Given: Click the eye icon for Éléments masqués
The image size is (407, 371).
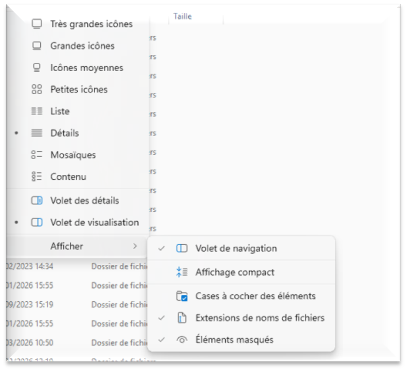Looking at the screenshot, I should [x=182, y=340].
